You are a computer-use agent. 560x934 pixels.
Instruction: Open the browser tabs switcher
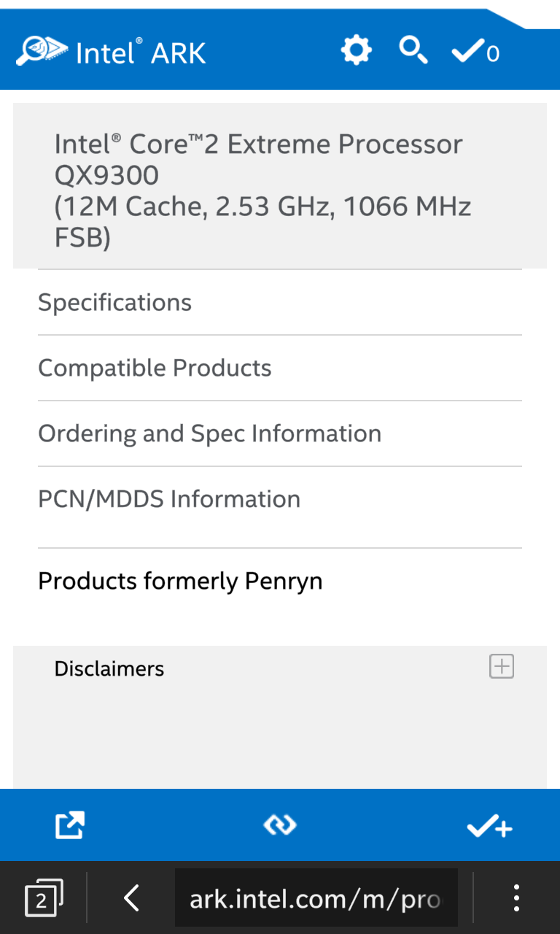43,898
